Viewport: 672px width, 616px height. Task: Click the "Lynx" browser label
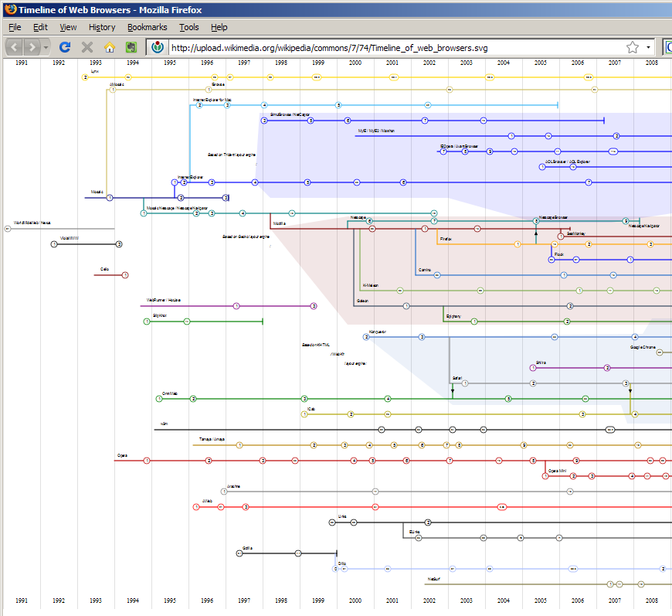pos(95,71)
